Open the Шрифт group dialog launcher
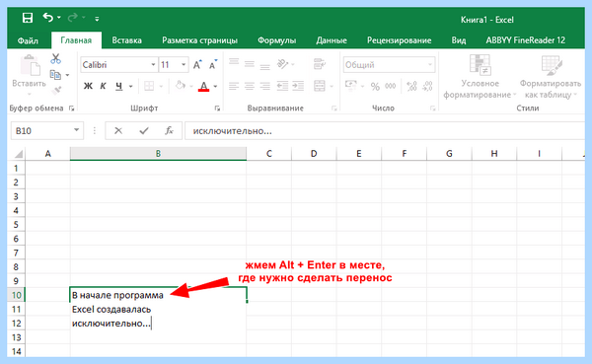The image size is (592, 364). pyautogui.click(x=217, y=109)
